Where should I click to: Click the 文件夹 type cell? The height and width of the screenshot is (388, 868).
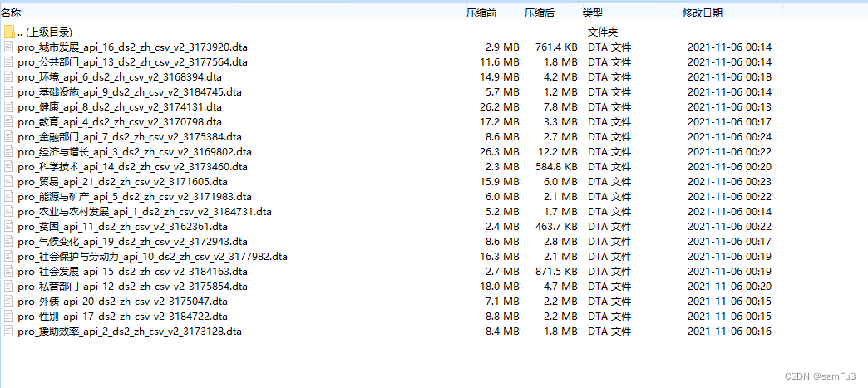[602, 32]
